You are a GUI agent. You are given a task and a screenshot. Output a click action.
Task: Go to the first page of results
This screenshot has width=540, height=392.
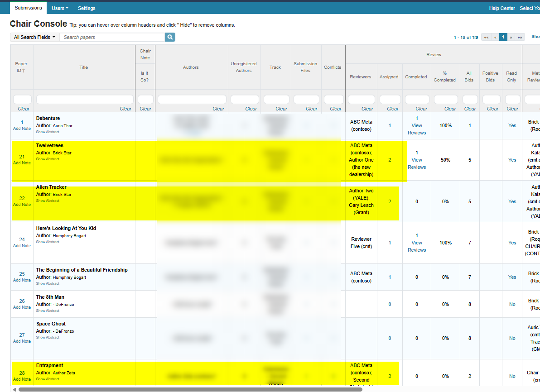click(x=486, y=37)
